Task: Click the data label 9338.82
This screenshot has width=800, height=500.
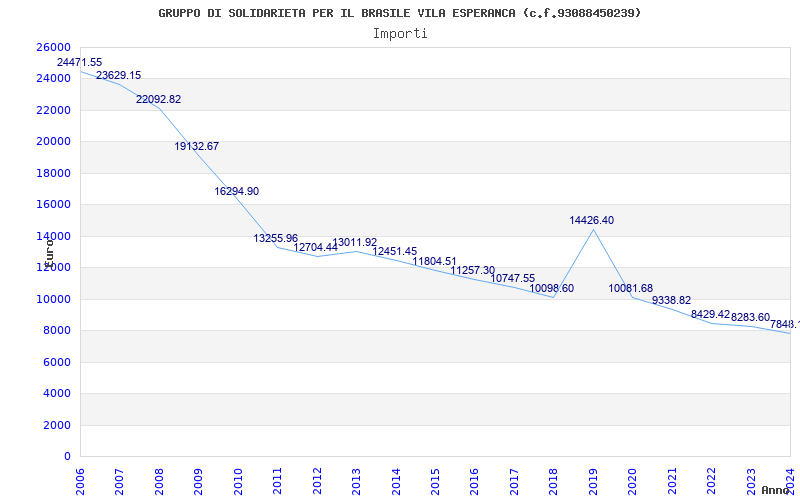Action: (671, 301)
